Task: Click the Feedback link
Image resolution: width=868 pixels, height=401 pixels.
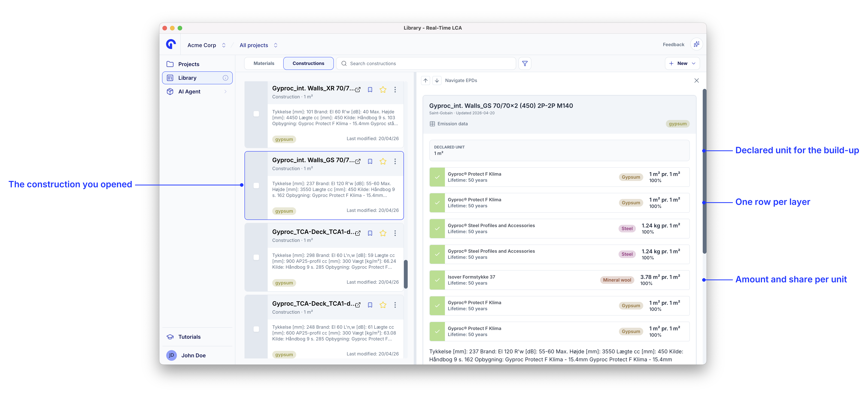Action: click(x=673, y=44)
